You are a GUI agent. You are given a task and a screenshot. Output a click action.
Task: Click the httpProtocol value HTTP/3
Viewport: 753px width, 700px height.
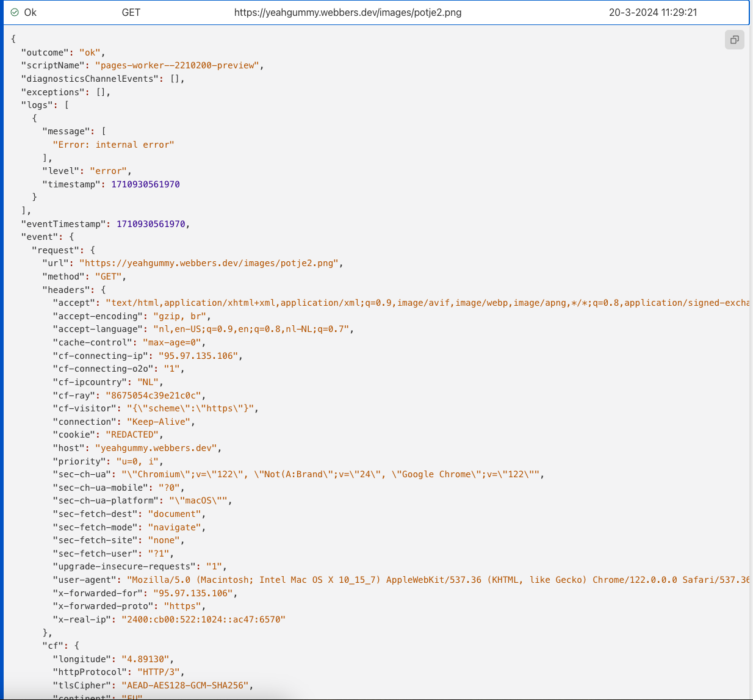pyautogui.click(x=160, y=672)
